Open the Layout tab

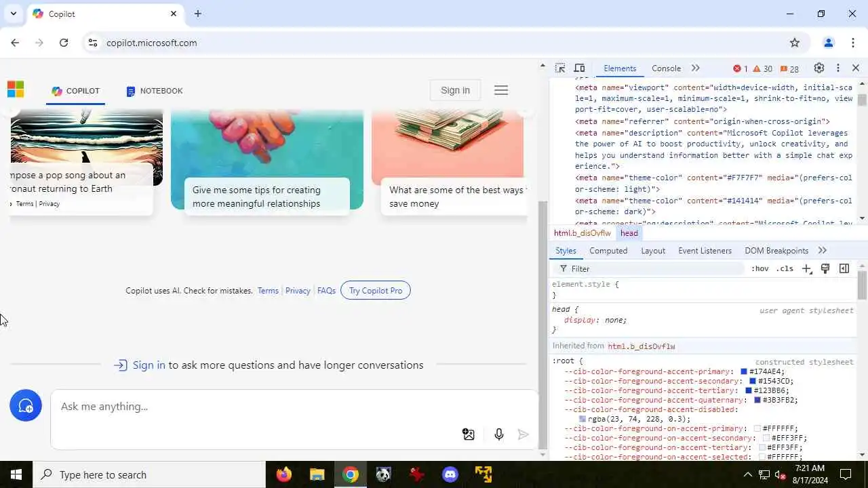click(653, 251)
